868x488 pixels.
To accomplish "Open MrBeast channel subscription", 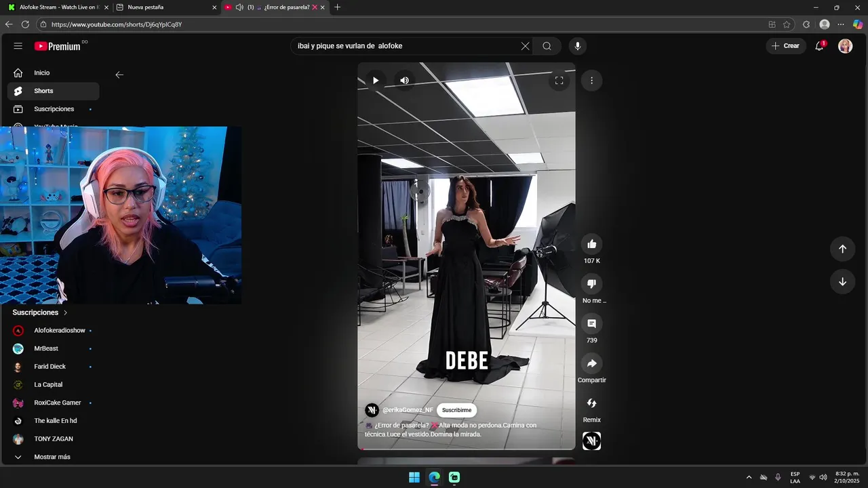I will 53,348.
